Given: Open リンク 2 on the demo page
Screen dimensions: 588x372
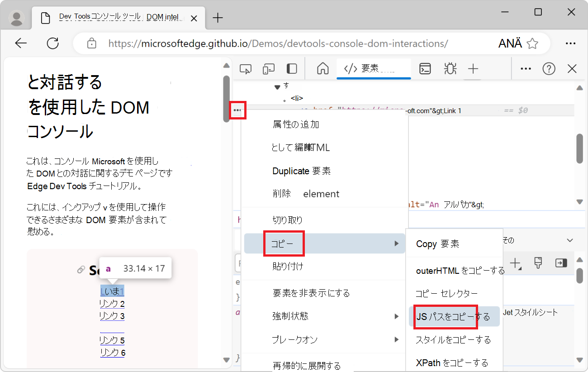Looking at the screenshot, I should tap(112, 303).
